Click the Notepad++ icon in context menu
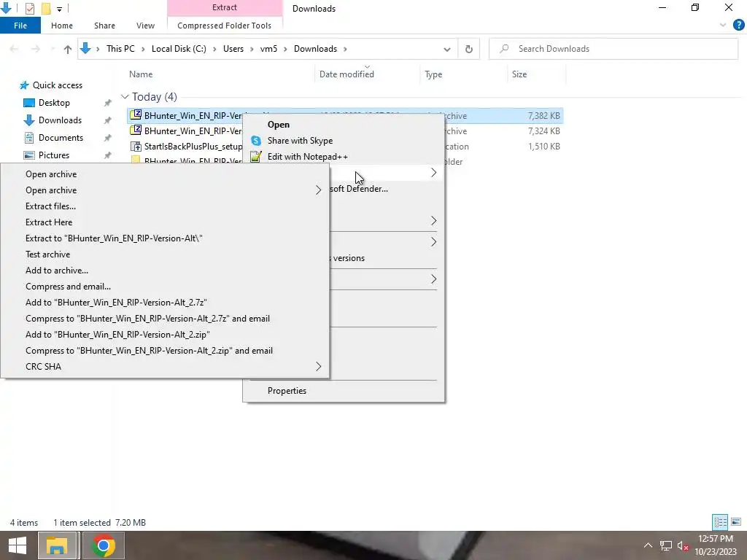 (x=256, y=157)
